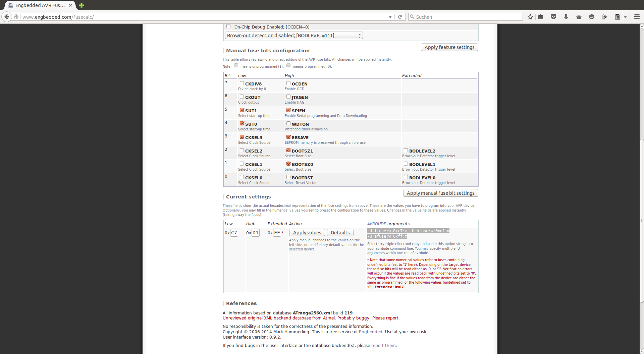644x354 pixels.
Task: Open the chat bubble toolbar icon
Action: point(592,17)
